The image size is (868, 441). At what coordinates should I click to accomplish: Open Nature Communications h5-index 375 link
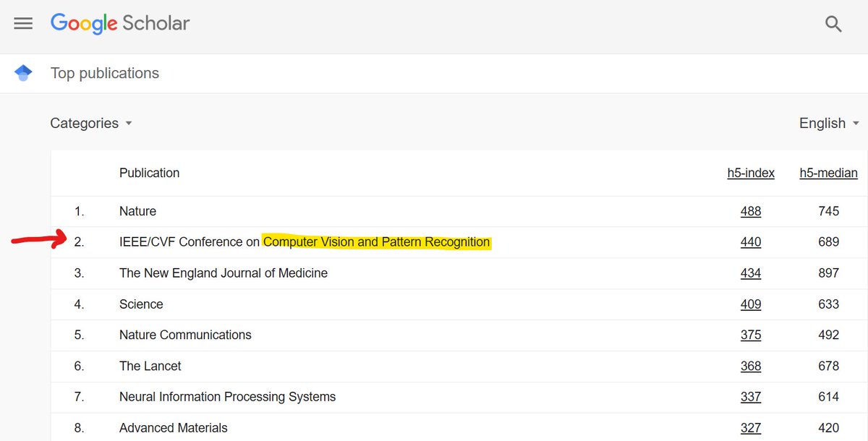click(x=751, y=335)
